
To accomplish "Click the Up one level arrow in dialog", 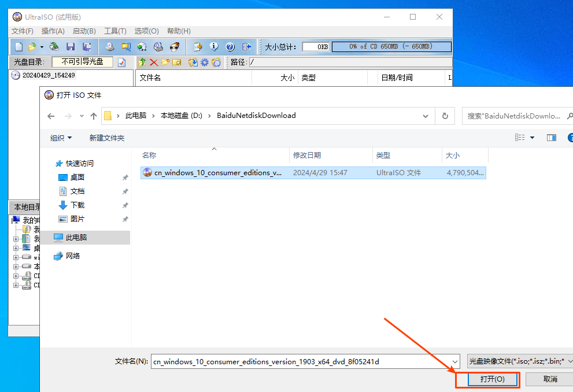I will tap(94, 116).
